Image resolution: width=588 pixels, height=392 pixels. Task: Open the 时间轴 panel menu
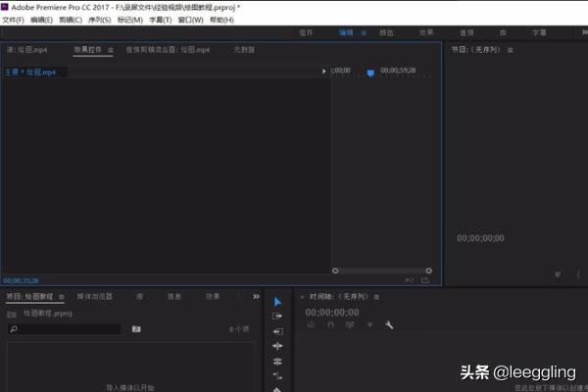click(x=376, y=297)
